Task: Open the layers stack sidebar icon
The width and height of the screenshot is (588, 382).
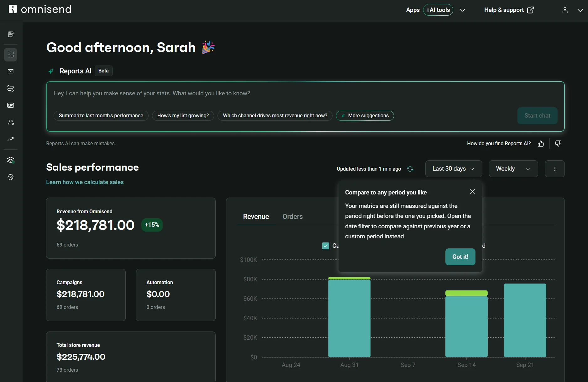Action: pyautogui.click(x=11, y=160)
